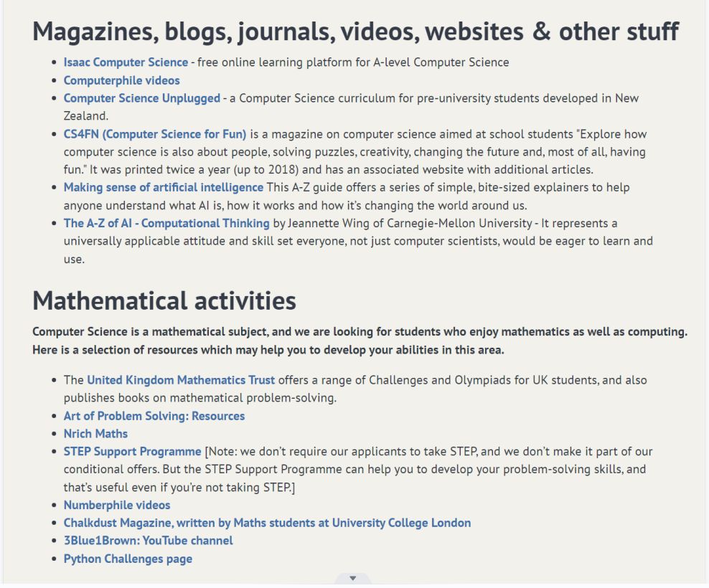
Task: Open the Computerphile videos link
Action: [x=121, y=80]
